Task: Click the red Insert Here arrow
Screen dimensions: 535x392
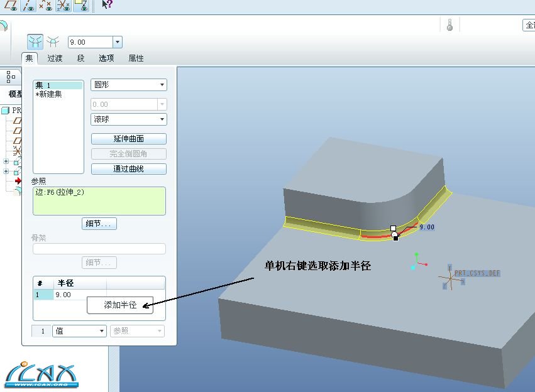Action: (18, 181)
